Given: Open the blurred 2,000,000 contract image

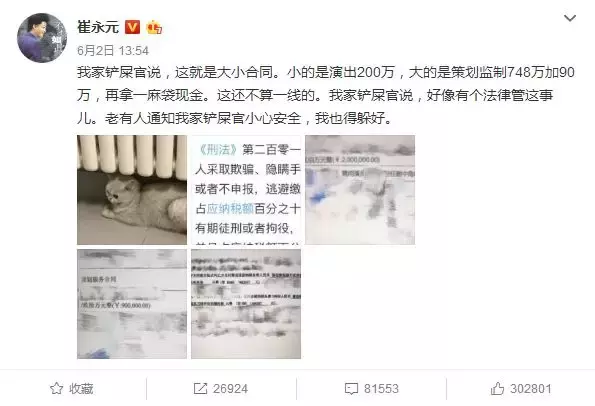Looking at the screenshot, I should click(x=360, y=190).
